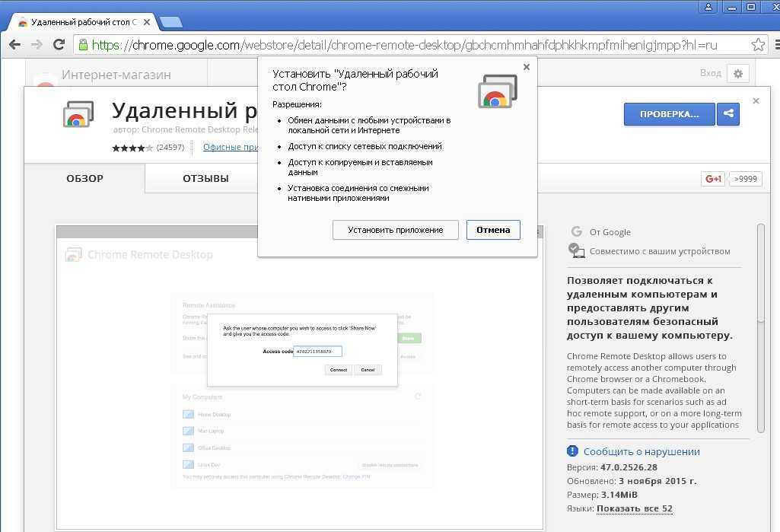Image resolution: width=780 pixels, height=532 pixels.
Task: Go back using the browser back arrow
Action: pos(15,45)
